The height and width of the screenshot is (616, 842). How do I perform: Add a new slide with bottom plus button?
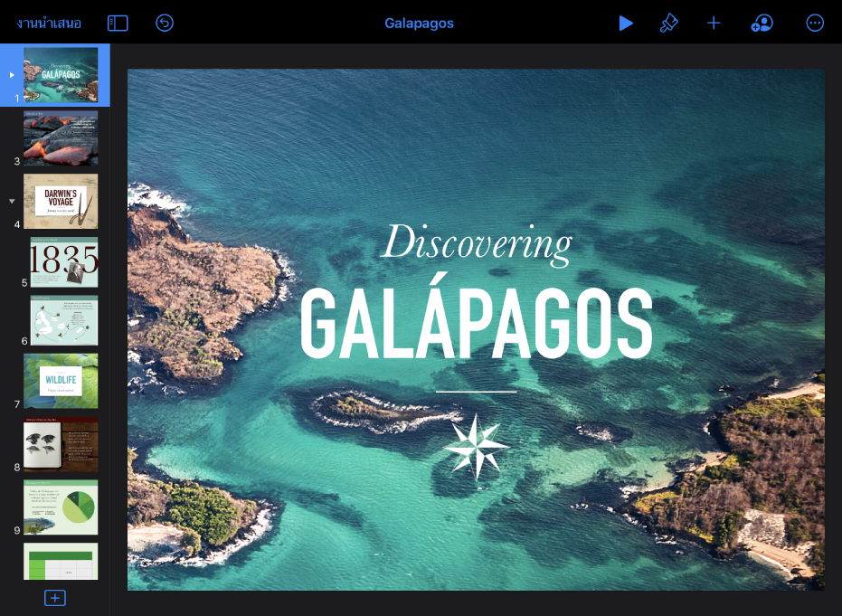[55, 598]
